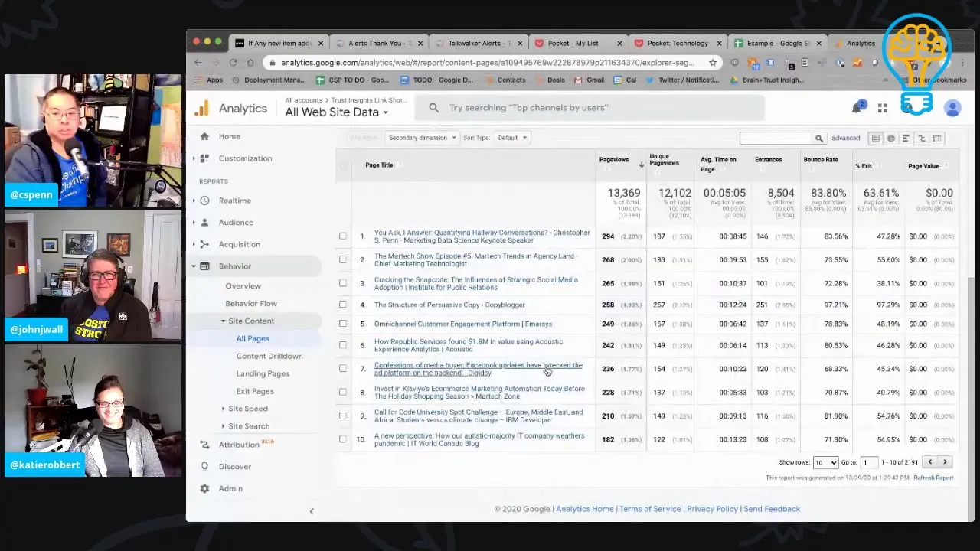Tick the checkbox for the IBM Developer row
Viewport: 980px width, 551px height.
(343, 416)
